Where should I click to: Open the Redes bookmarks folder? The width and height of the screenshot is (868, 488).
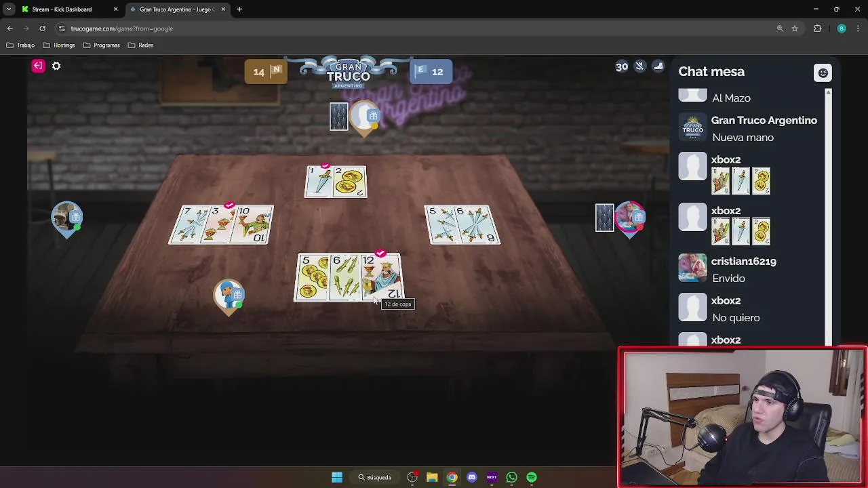140,45
